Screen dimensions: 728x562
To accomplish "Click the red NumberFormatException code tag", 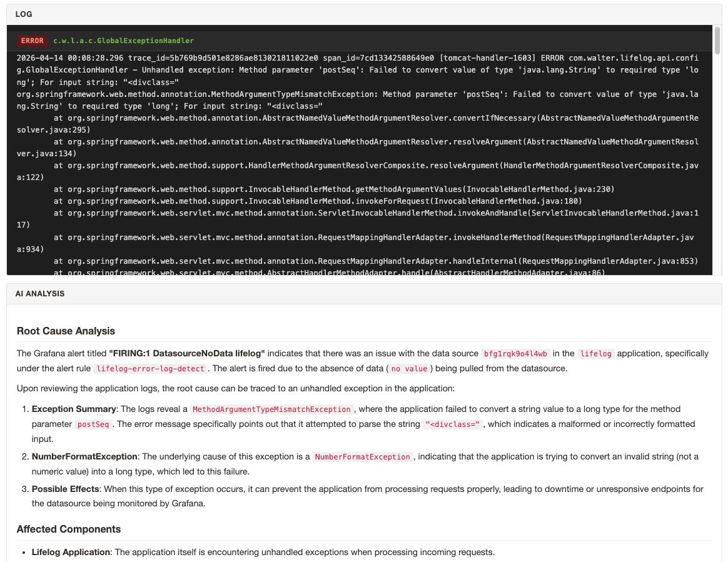I will [363, 456].
